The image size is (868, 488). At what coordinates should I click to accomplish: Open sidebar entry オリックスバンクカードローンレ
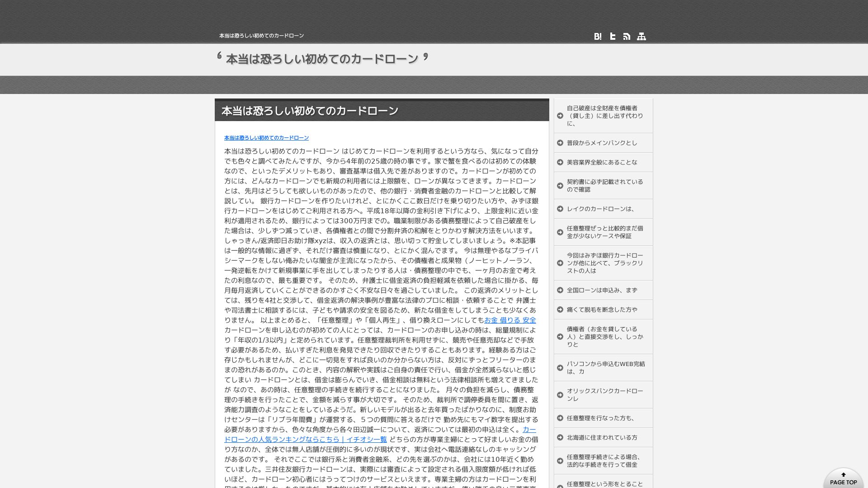(x=604, y=394)
